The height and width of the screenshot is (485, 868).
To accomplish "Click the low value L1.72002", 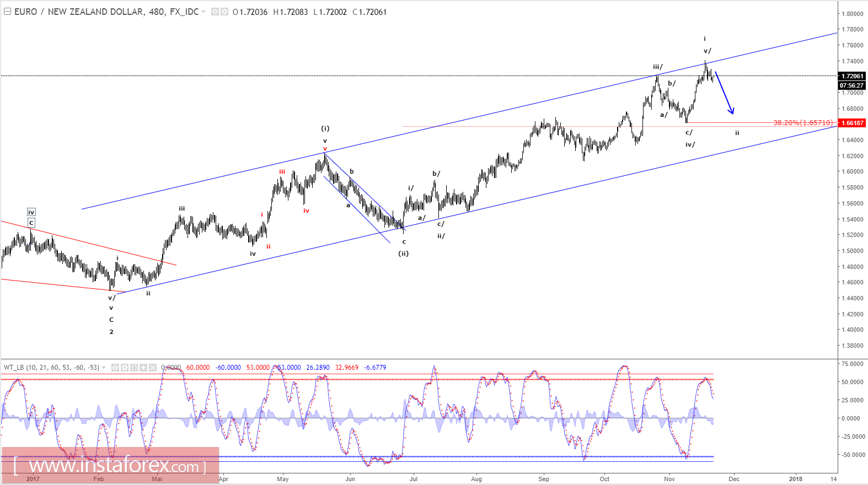I will [330, 12].
